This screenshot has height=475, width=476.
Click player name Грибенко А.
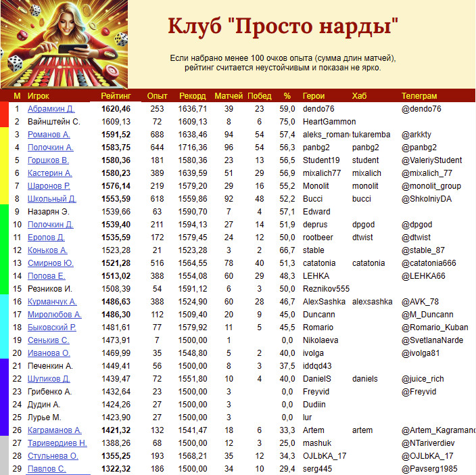click(x=49, y=392)
